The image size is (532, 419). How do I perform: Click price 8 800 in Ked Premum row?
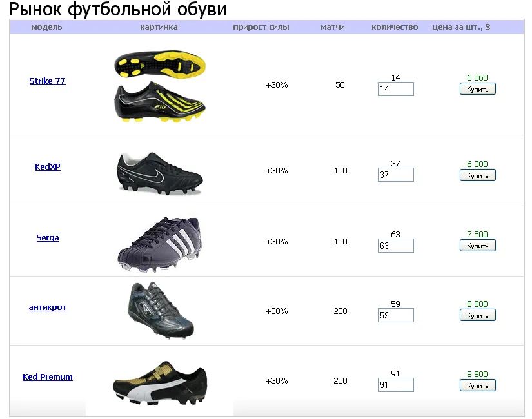click(x=477, y=375)
